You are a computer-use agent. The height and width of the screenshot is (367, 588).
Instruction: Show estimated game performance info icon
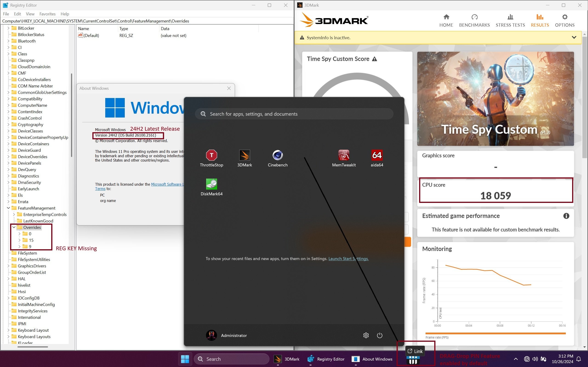coord(566,216)
